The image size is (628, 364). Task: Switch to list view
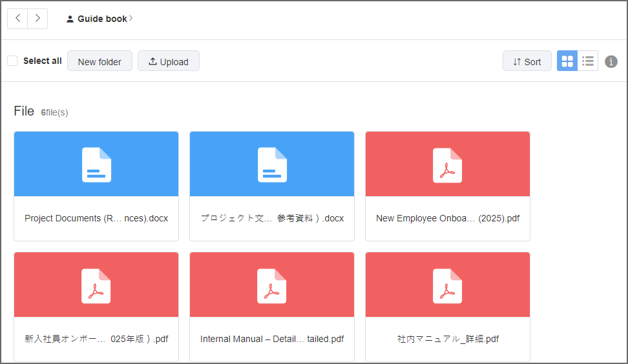click(x=588, y=61)
